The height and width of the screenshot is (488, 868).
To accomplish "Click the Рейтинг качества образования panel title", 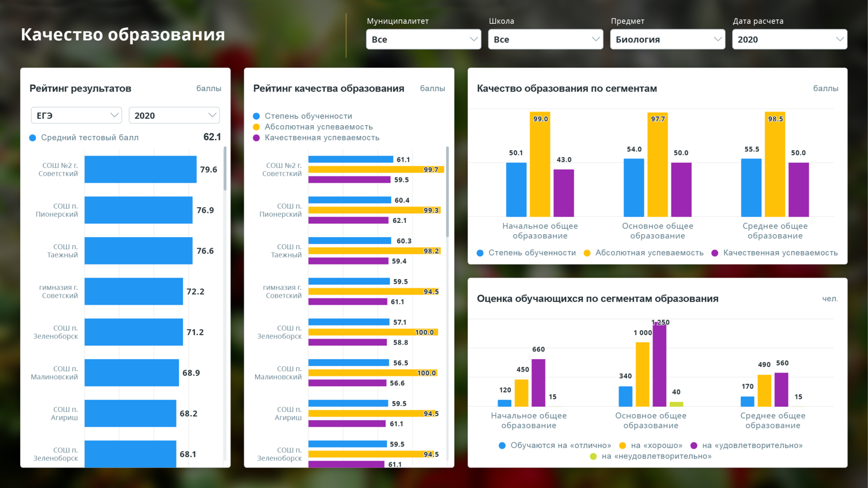I will 329,88.
